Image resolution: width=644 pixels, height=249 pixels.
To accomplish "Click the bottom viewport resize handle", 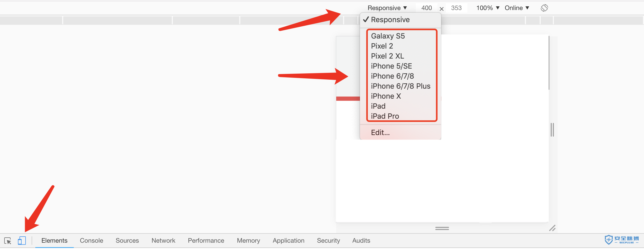I will click(442, 228).
